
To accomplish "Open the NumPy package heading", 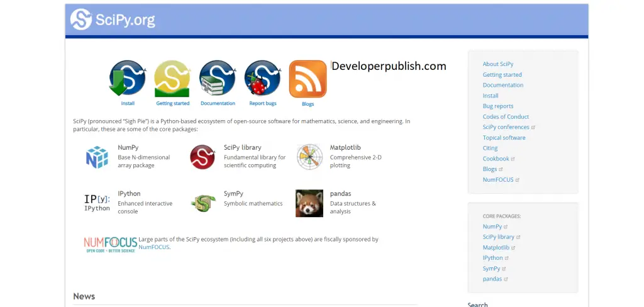I will click(128, 148).
